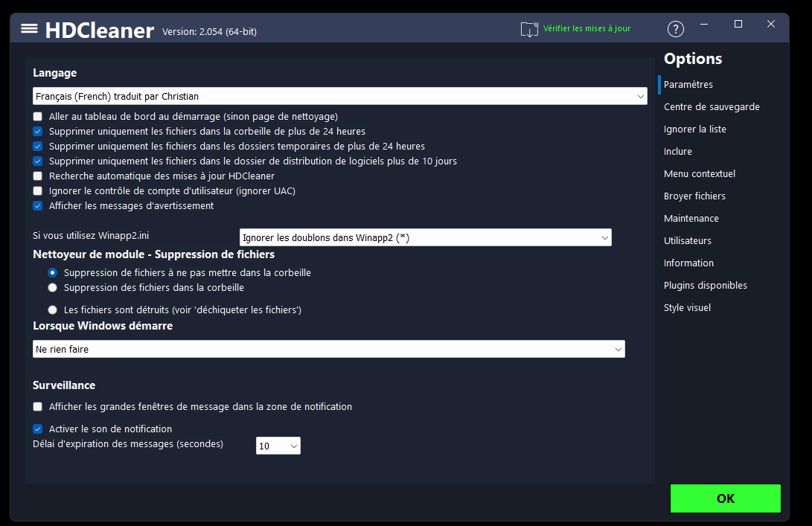Open the help question mark icon
The width and height of the screenshot is (812, 526).
675,29
